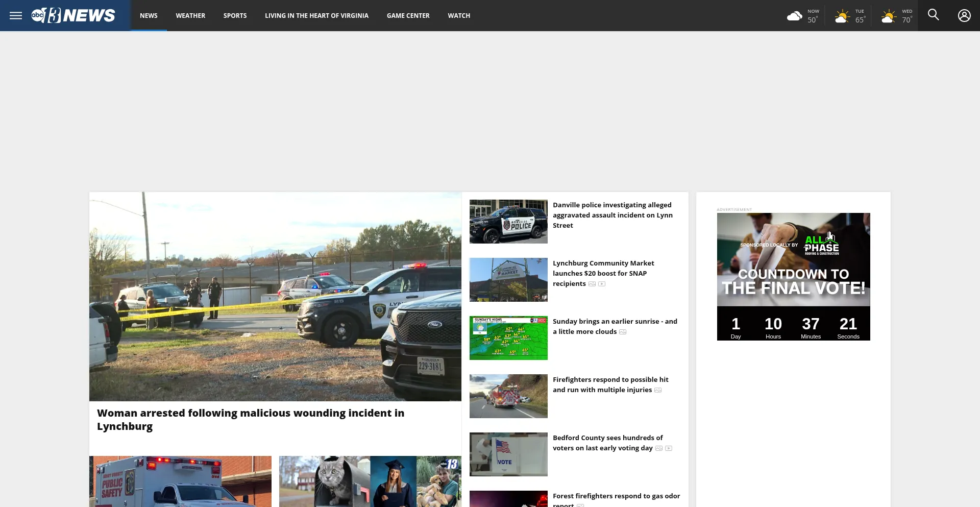
Task: Open the Weather menu item
Action: (190, 16)
